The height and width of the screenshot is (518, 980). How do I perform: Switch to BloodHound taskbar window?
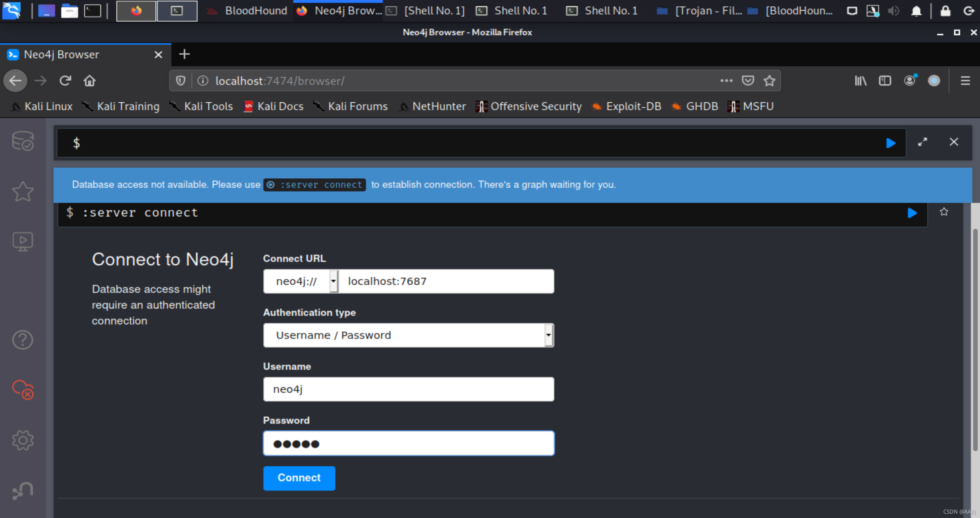click(247, 11)
